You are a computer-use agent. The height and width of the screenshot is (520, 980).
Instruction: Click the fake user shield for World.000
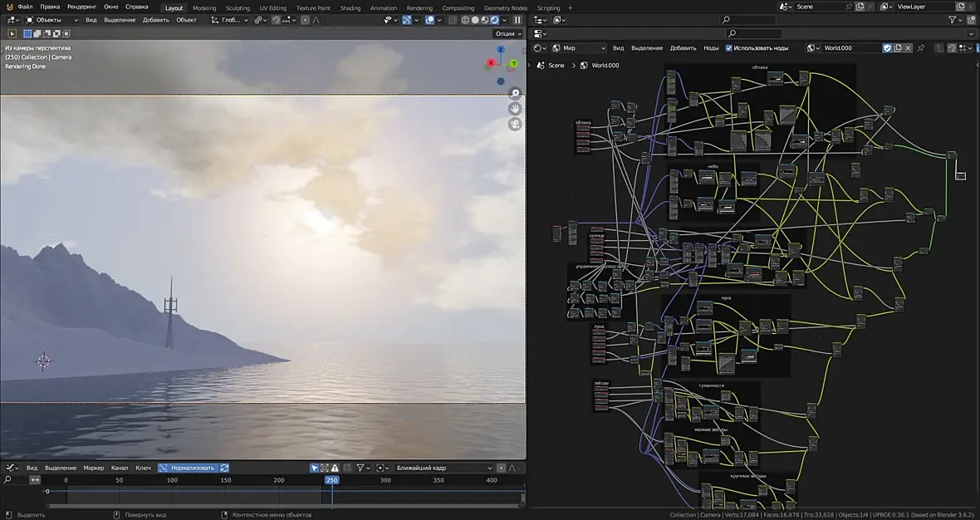pyautogui.click(x=887, y=48)
